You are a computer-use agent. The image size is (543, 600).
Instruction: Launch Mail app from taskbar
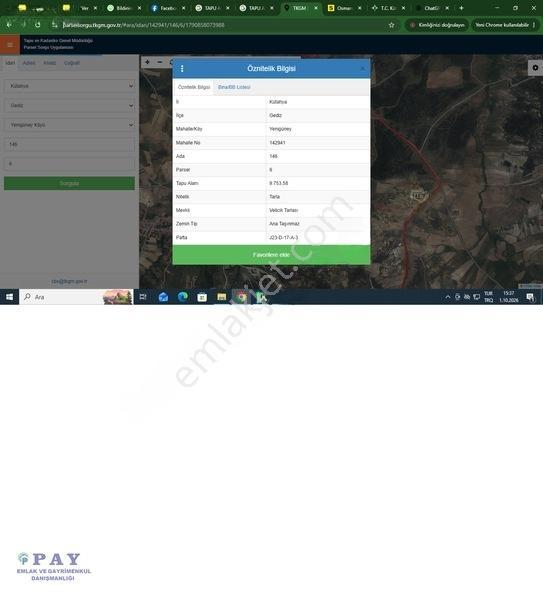[163, 297]
